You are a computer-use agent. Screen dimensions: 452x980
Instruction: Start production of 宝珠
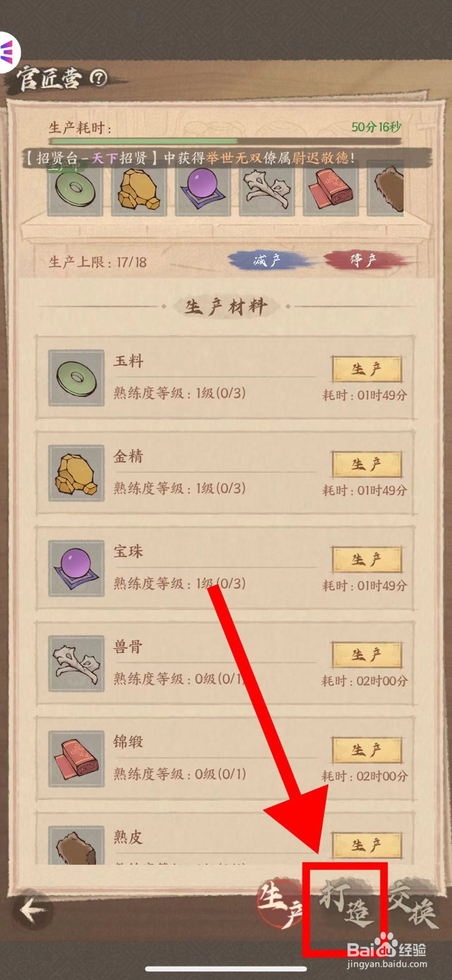pyautogui.click(x=367, y=559)
